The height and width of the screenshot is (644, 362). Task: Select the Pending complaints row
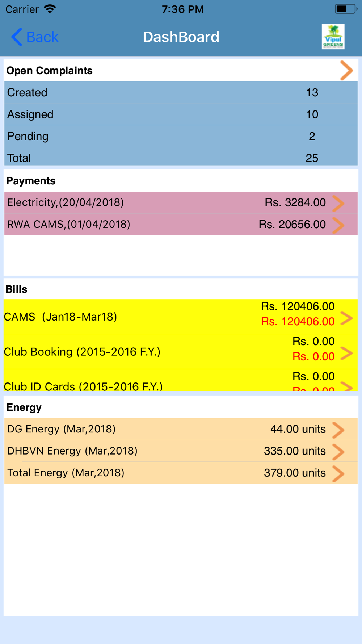[181, 136]
